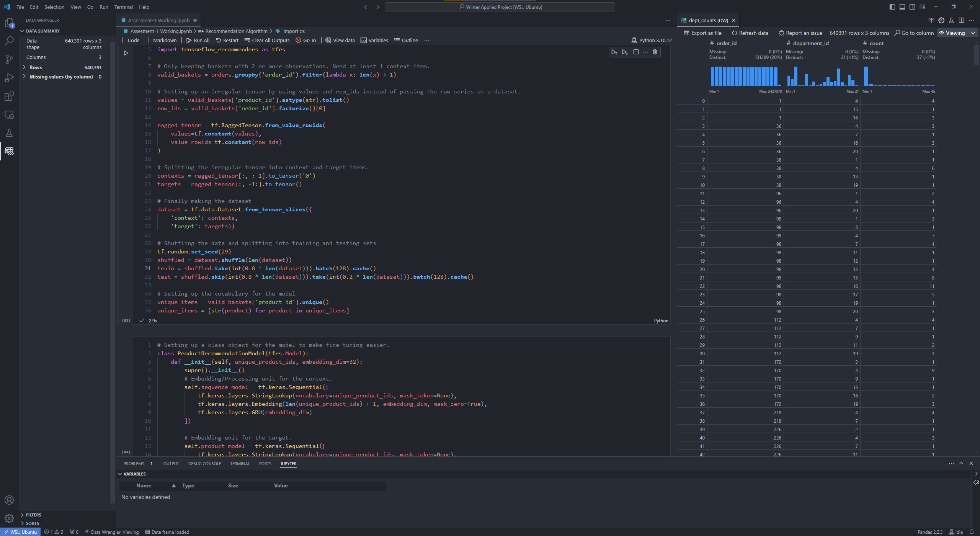Viewport: 980px width, 536px height.
Task: Restart the notebook kernel
Action: click(x=227, y=40)
